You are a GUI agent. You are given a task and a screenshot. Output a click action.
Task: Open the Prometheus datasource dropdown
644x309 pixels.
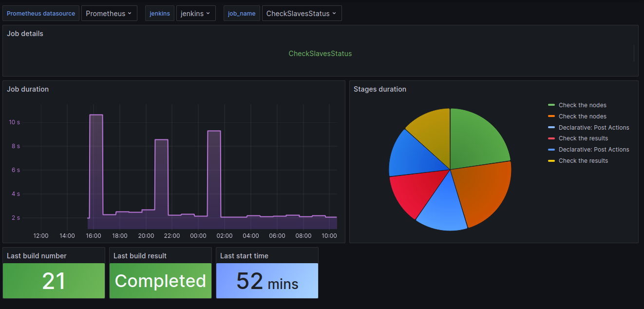109,14
